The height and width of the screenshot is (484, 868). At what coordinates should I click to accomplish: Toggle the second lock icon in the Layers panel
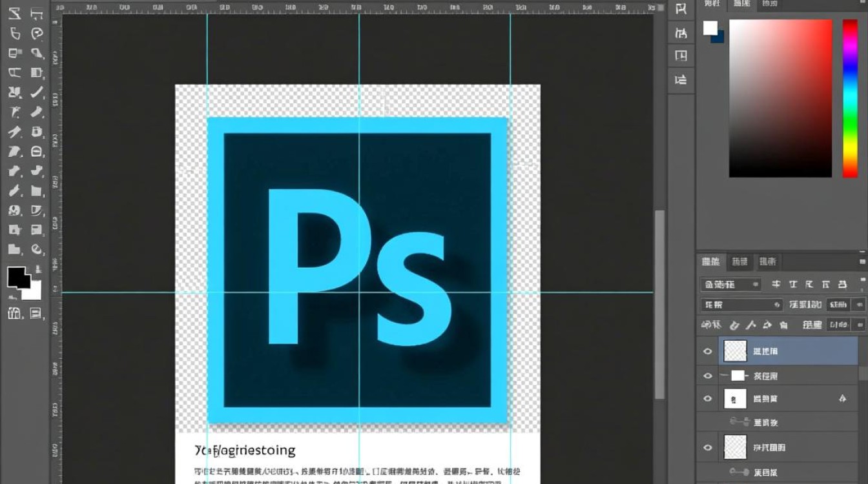(x=750, y=325)
